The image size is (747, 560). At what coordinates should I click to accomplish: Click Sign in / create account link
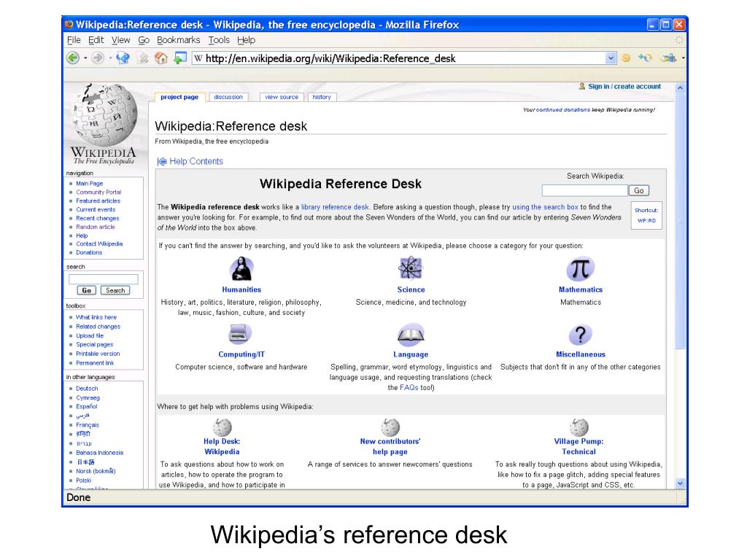[624, 87]
